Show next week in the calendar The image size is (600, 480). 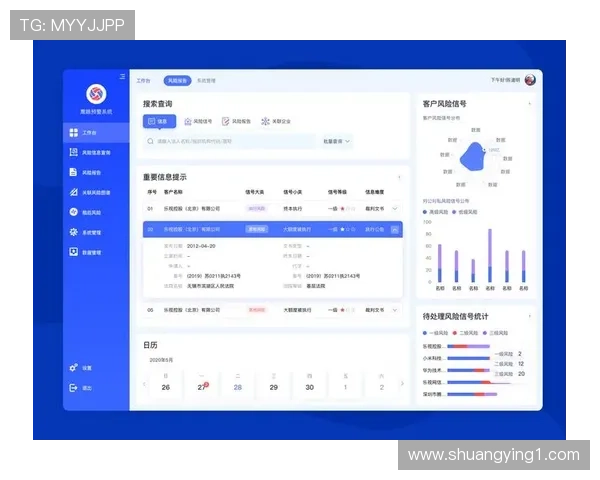pos(402,384)
